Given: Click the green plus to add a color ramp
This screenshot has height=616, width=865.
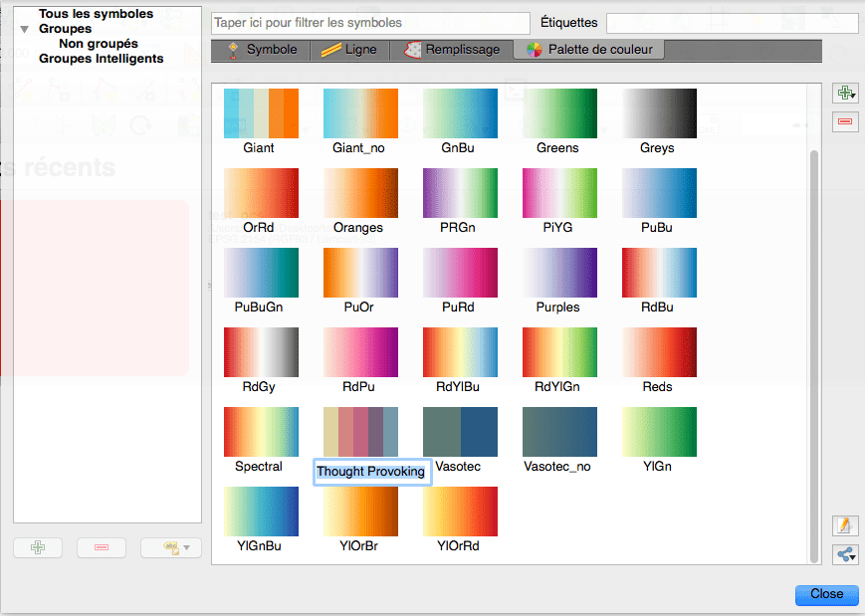Looking at the screenshot, I should [845, 93].
